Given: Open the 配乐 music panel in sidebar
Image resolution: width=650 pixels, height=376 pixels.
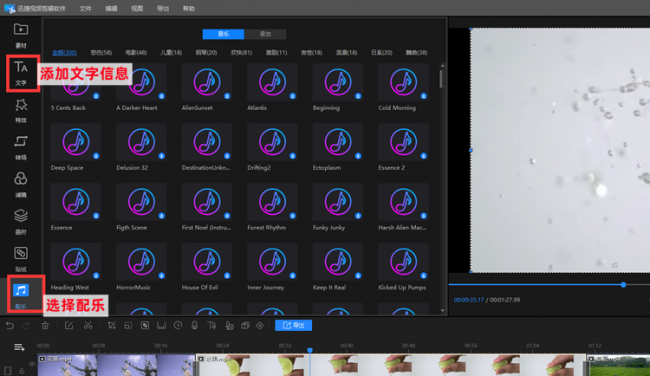Looking at the screenshot, I should 21,295.
